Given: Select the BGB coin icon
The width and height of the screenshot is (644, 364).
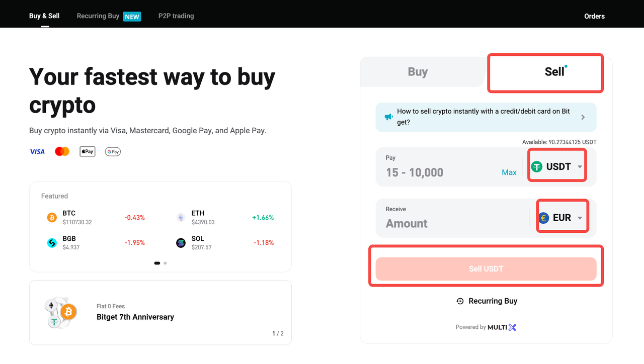Looking at the screenshot, I should click(52, 243).
